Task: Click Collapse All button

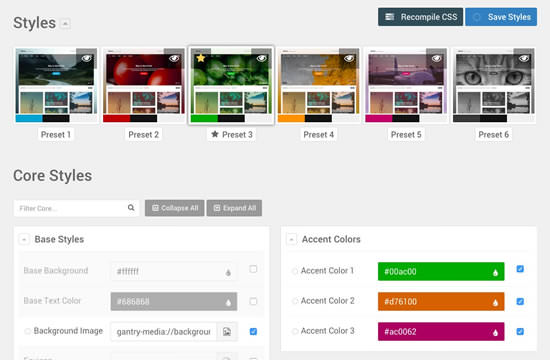Action: click(175, 208)
